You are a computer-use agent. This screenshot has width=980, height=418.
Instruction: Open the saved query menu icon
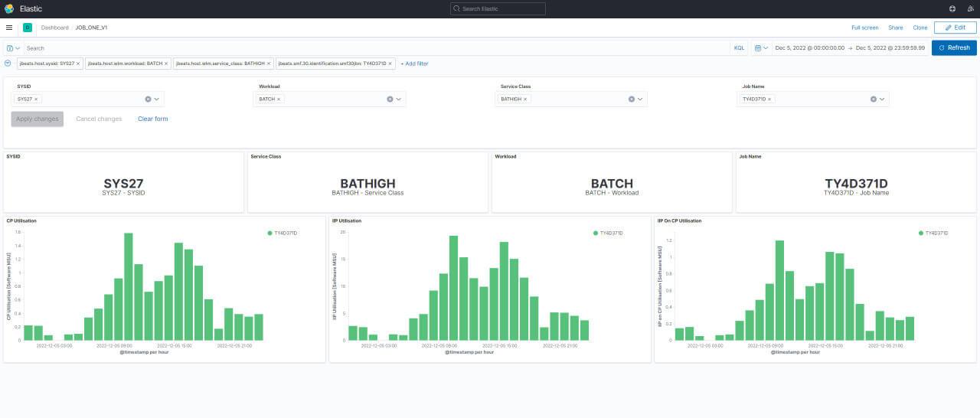click(x=13, y=47)
